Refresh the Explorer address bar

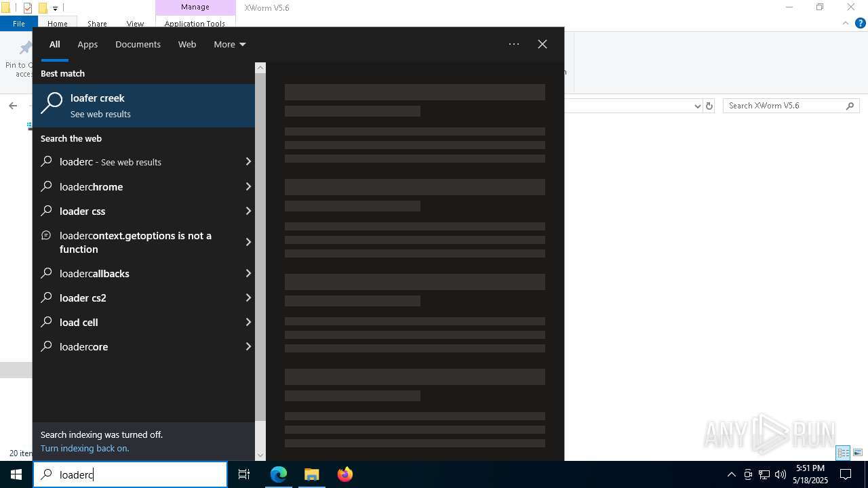click(709, 106)
